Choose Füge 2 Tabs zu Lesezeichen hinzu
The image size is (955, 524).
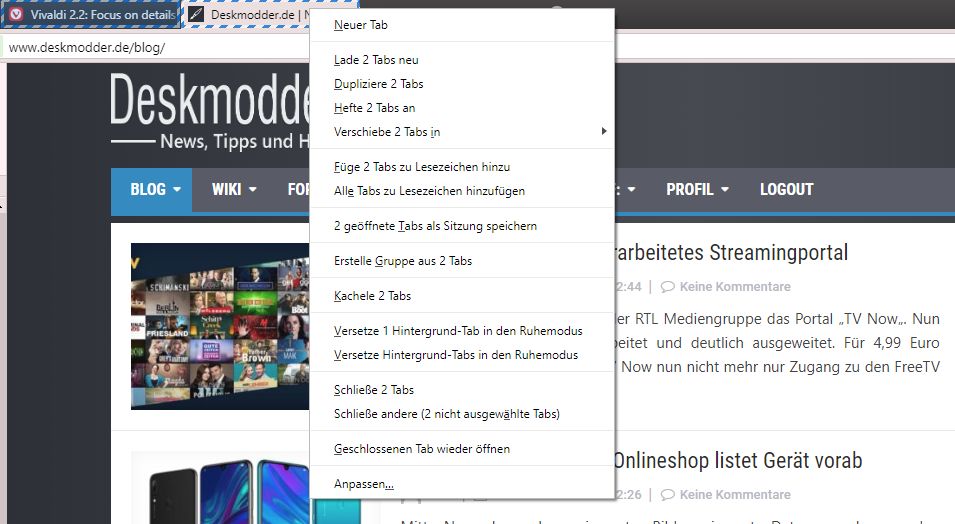(462, 167)
